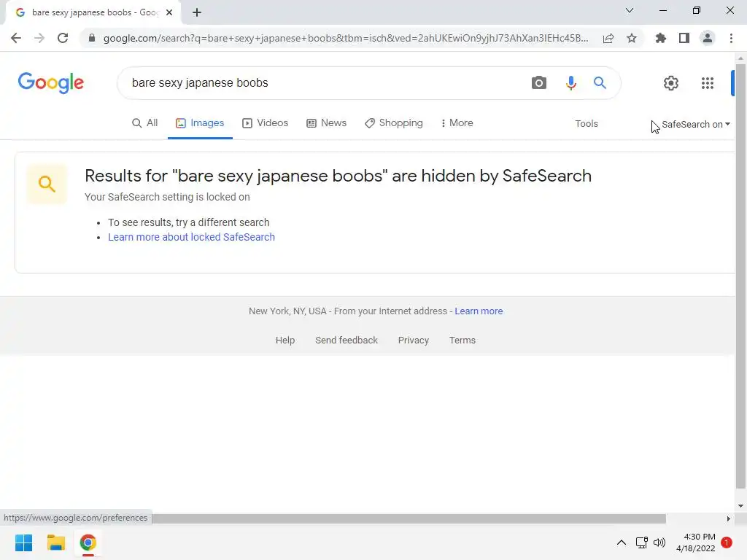Open Learn more about locked SafeSearch

(x=192, y=237)
